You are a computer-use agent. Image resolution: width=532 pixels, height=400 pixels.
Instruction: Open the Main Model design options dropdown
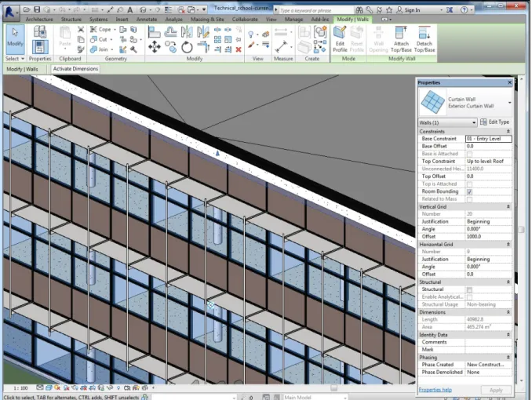pos(315,397)
